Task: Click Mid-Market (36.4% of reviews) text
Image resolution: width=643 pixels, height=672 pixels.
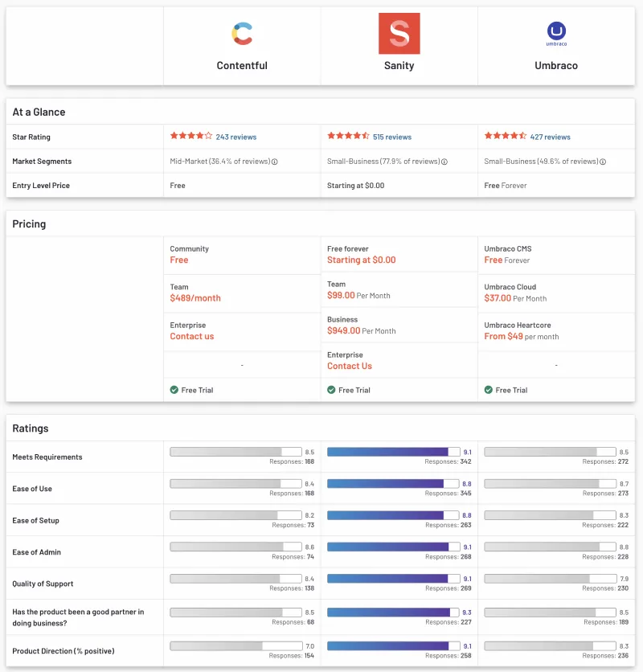Action: click(x=220, y=162)
